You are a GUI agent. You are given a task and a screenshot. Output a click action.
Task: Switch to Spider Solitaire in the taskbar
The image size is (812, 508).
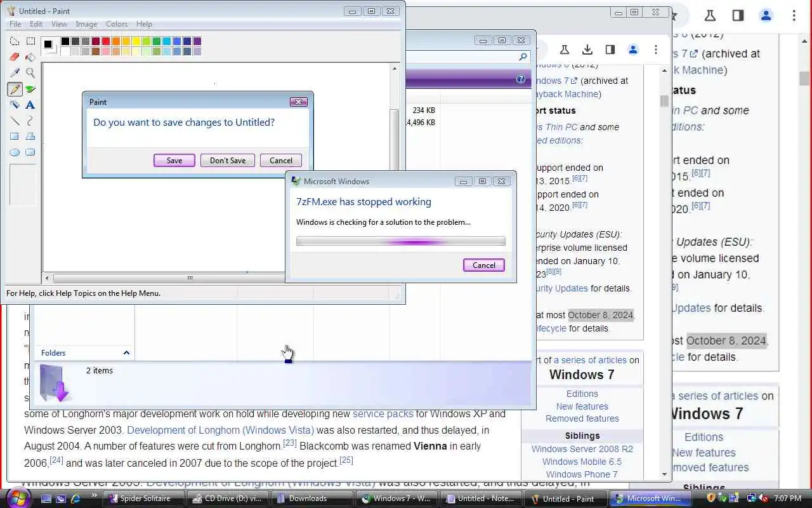[x=145, y=498]
